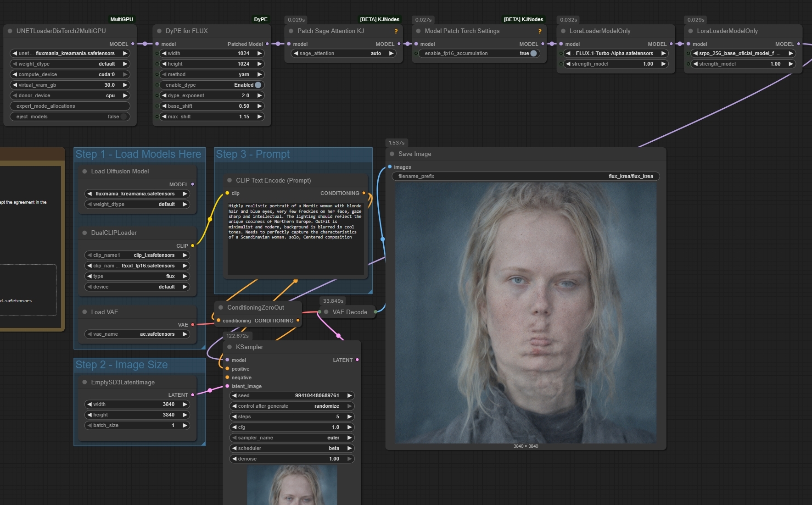Open the t5xxl_fp16.safetensors clip dropdown
This screenshot has height=505, width=812.
coord(137,266)
